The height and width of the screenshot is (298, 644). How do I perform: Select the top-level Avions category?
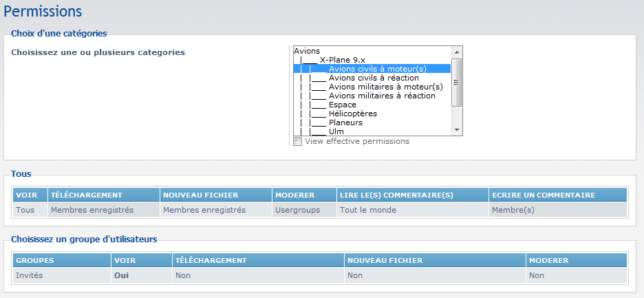tap(307, 51)
